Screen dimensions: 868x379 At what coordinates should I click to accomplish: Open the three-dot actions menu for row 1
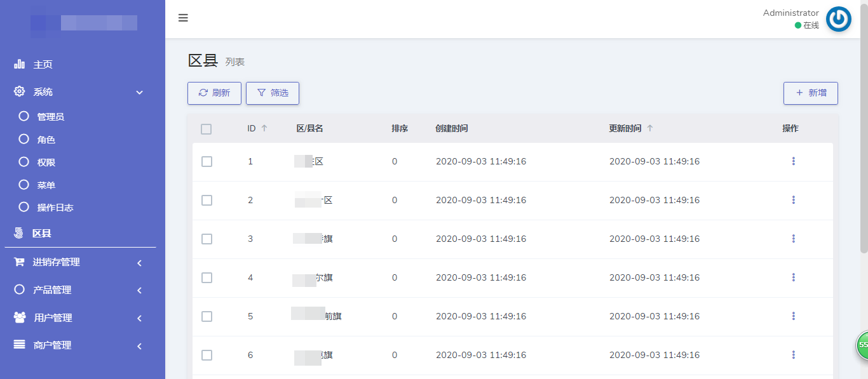pyautogui.click(x=793, y=161)
